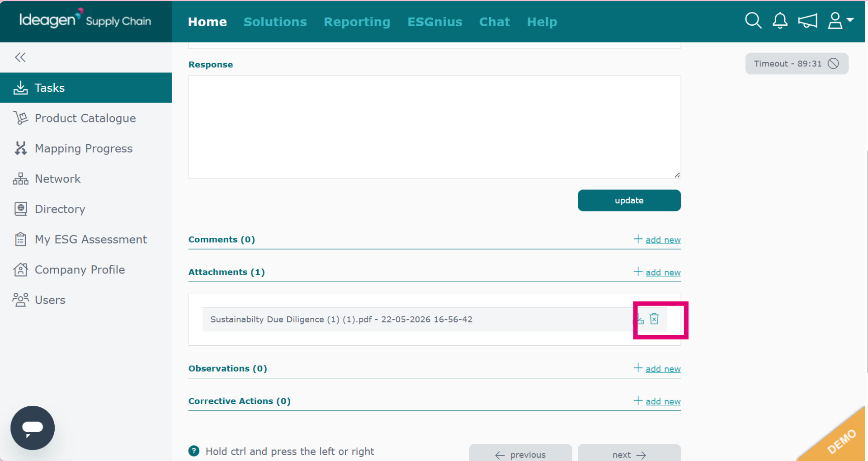Click the Comments (0) heading

(x=222, y=240)
